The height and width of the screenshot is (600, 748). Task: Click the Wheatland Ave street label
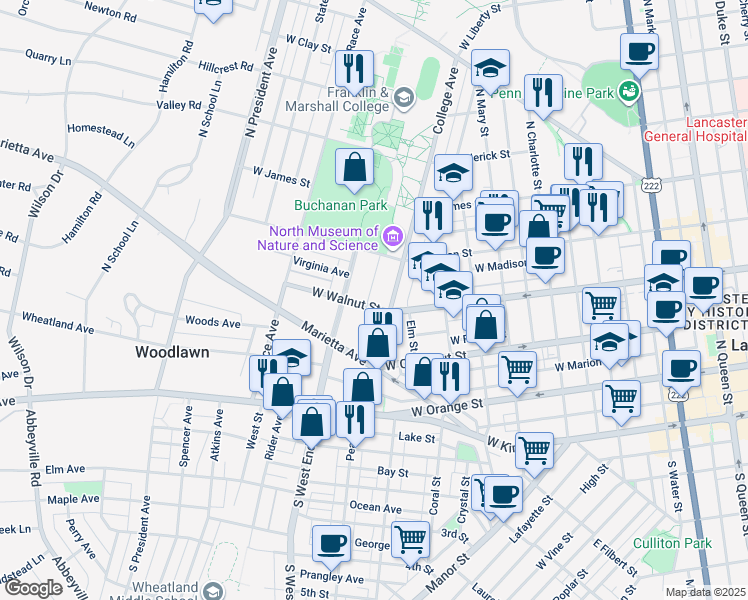click(58, 323)
